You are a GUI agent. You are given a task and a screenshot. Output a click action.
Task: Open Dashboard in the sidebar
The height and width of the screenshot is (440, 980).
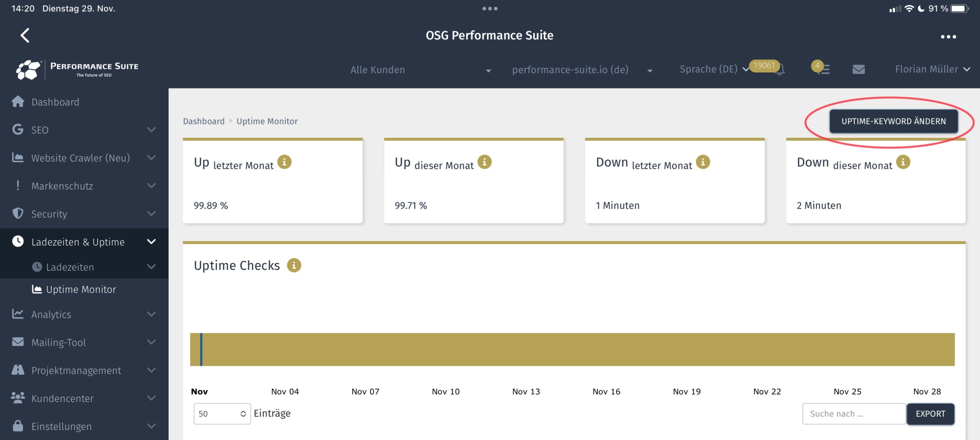(84, 102)
